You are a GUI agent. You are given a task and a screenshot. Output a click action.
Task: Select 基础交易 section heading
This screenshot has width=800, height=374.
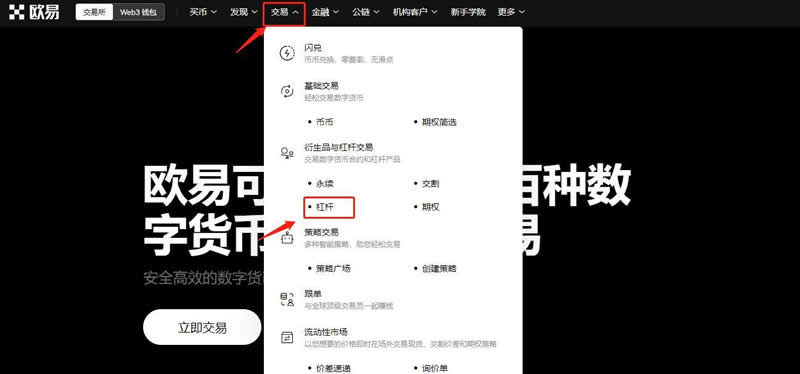point(321,86)
